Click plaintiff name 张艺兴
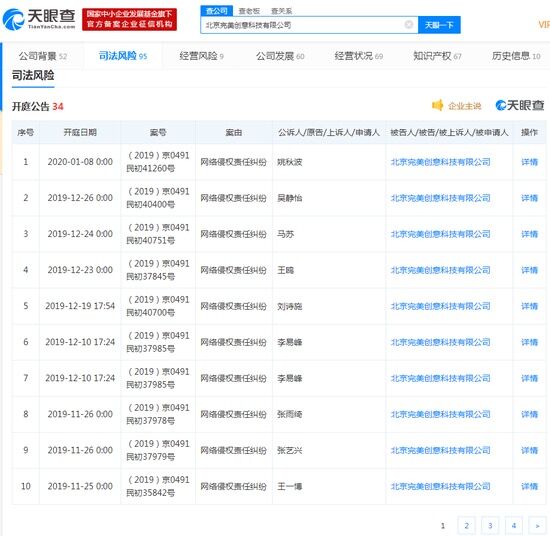 (x=290, y=450)
